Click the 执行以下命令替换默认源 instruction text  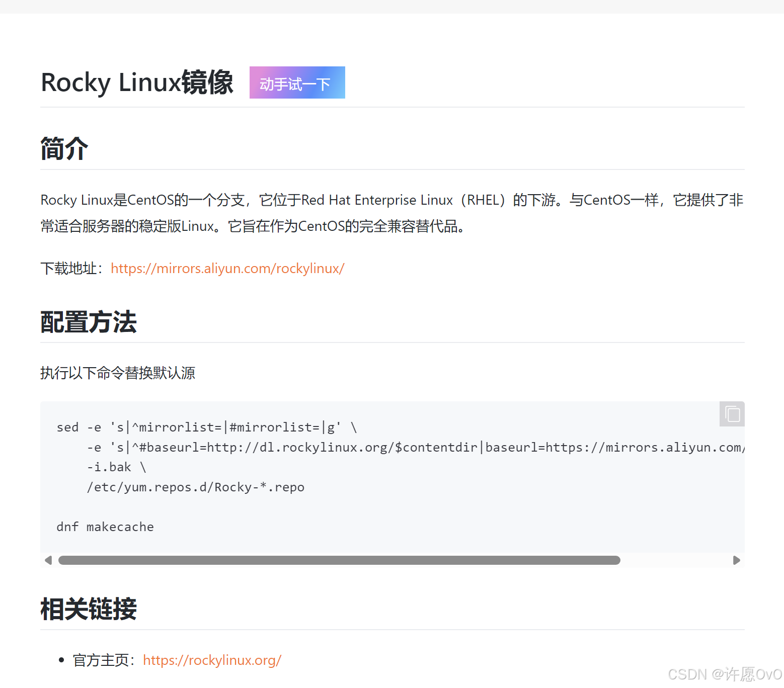point(117,373)
